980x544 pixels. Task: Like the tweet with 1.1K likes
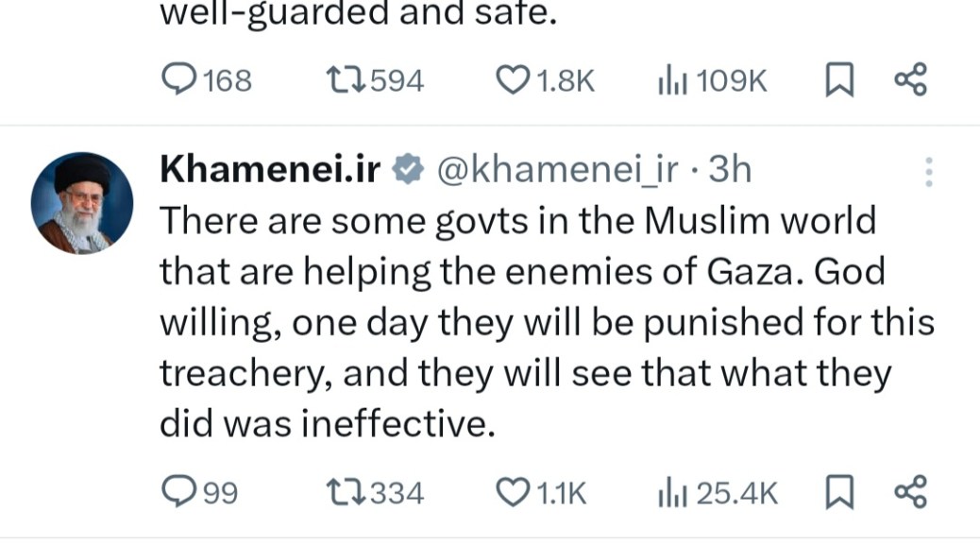(513, 491)
